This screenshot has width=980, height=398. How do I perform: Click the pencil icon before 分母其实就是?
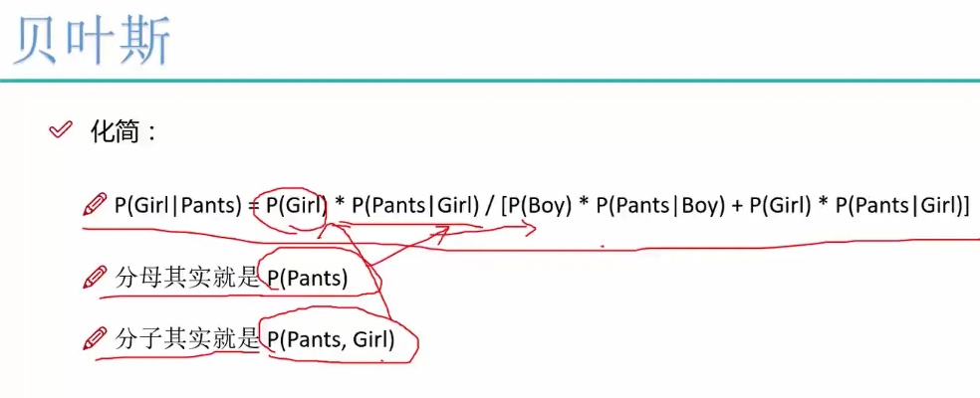(96, 278)
